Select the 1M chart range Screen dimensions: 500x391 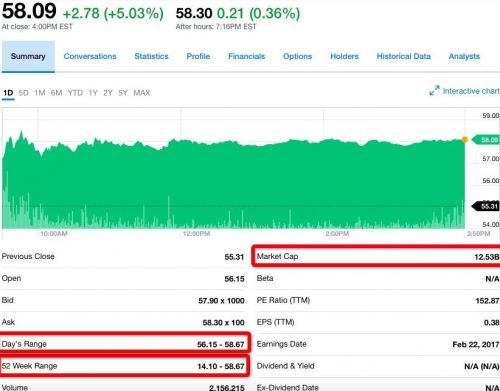pyautogui.click(x=40, y=93)
